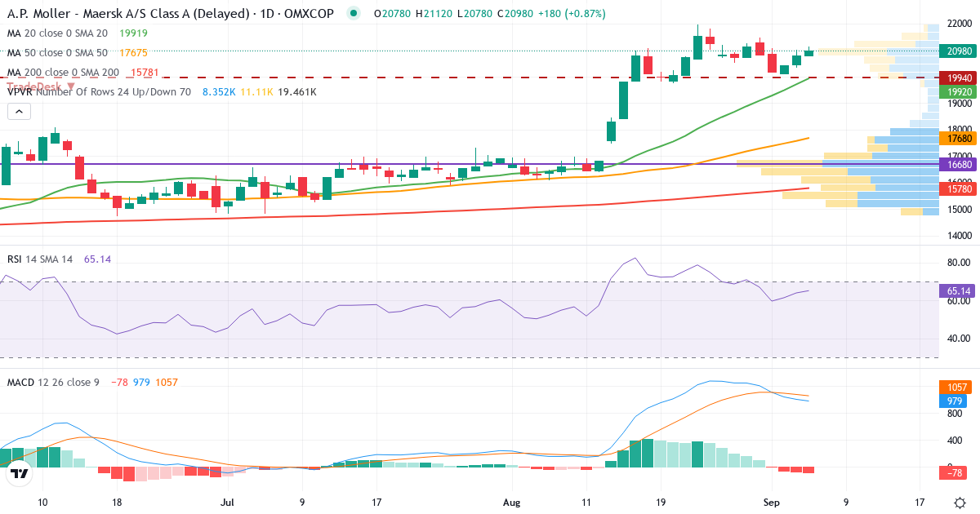Click the Jul label on time axis

[x=228, y=503]
